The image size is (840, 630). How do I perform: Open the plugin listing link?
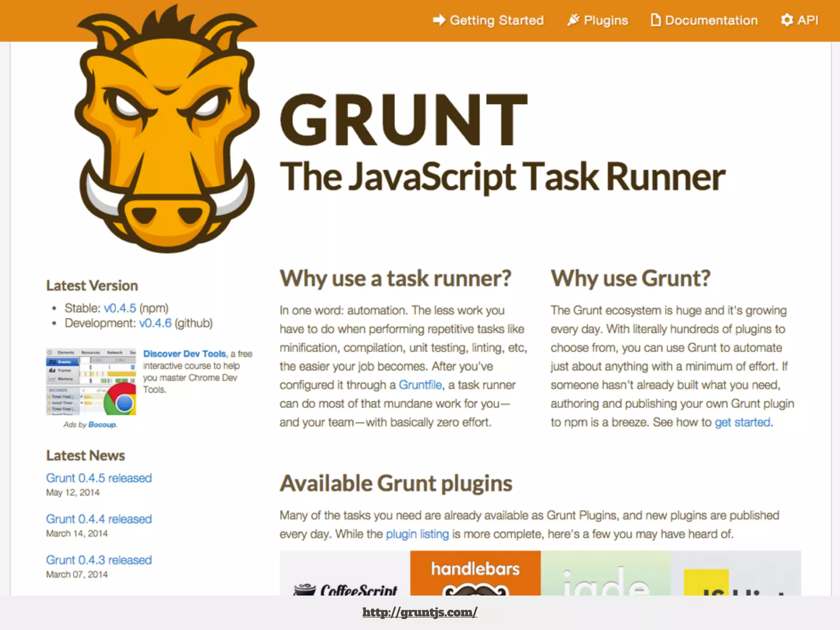(x=418, y=534)
